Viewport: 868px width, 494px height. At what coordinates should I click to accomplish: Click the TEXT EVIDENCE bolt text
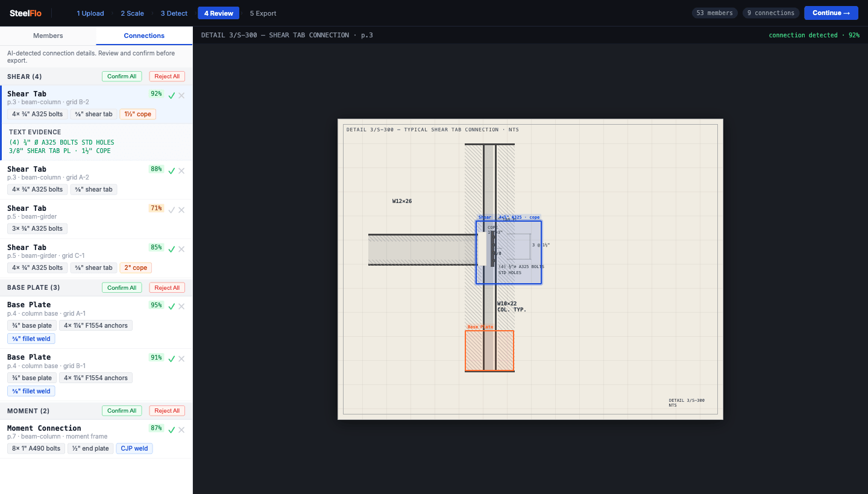click(x=61, y=143)
